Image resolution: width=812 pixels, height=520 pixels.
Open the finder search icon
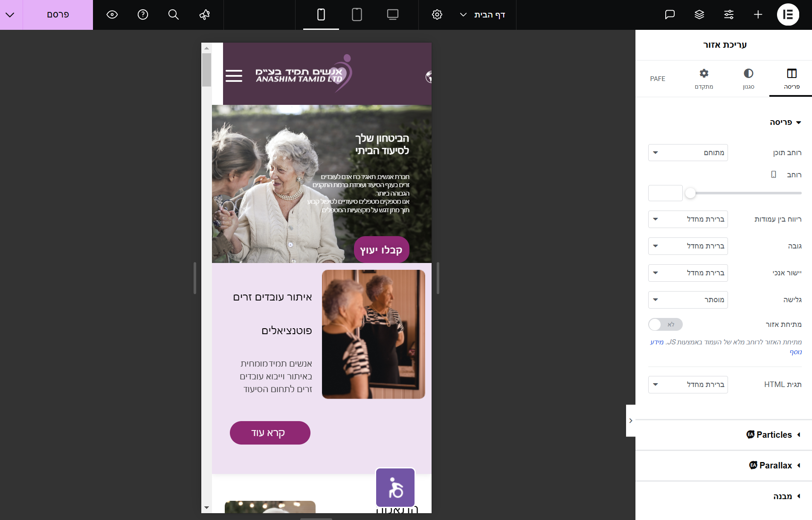(173, 14)
